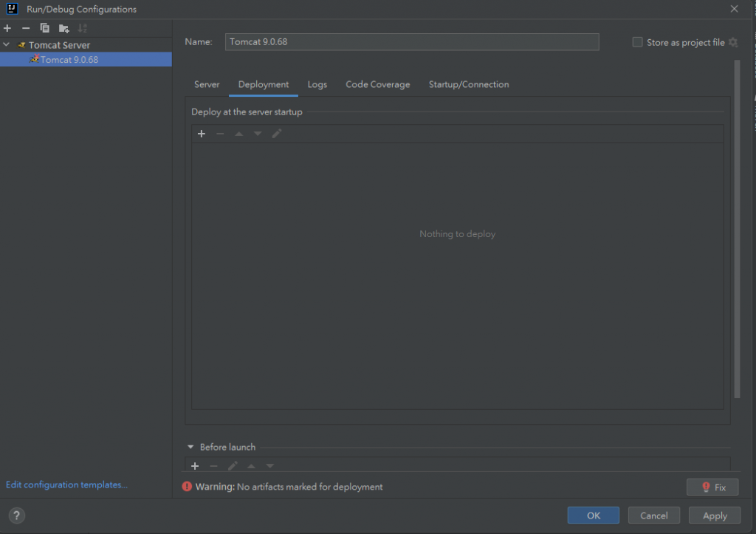Switch to Startup/Connection tab
This screenshot has width=756, height=534.
click(x=469, y=84)
